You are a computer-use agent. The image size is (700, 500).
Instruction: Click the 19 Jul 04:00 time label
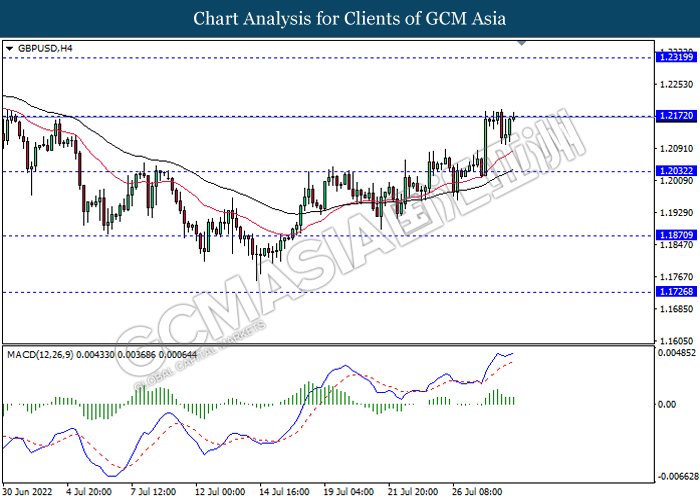pyautogui.click(x=349, y=492)
